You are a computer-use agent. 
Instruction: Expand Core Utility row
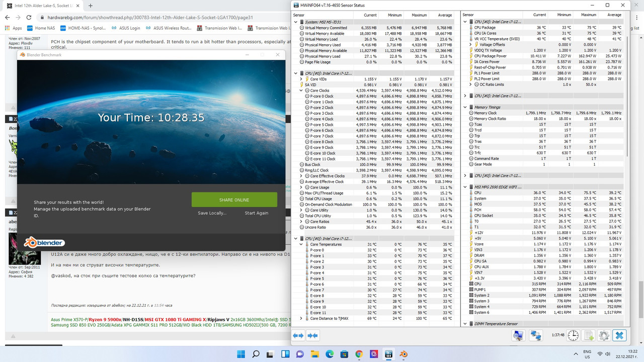[301, 210]
